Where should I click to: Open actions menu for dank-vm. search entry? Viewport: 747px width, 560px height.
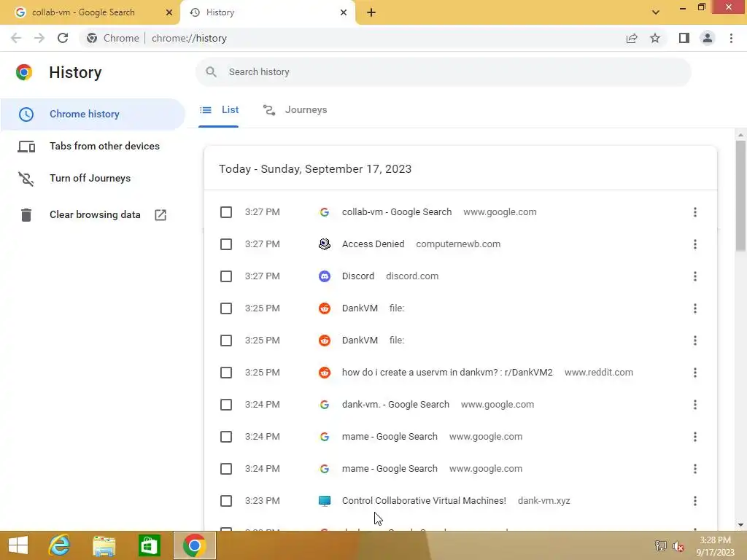click(695, 405)
